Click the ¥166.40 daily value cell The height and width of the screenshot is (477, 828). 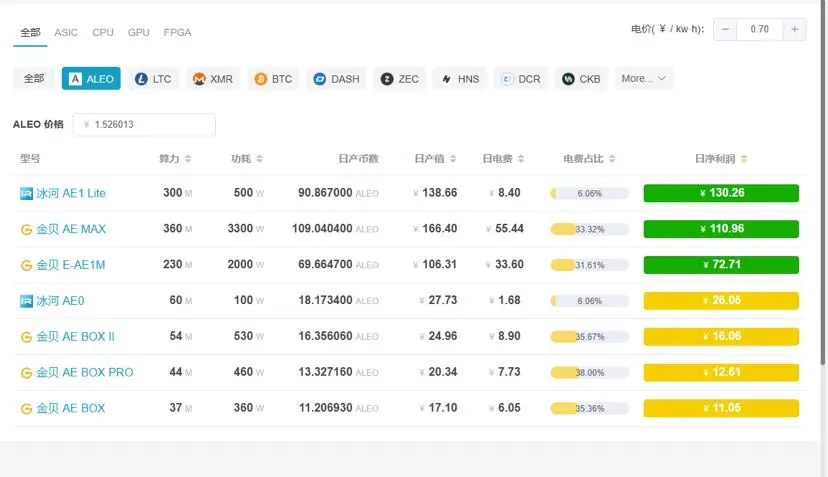[x=435, y=229]
